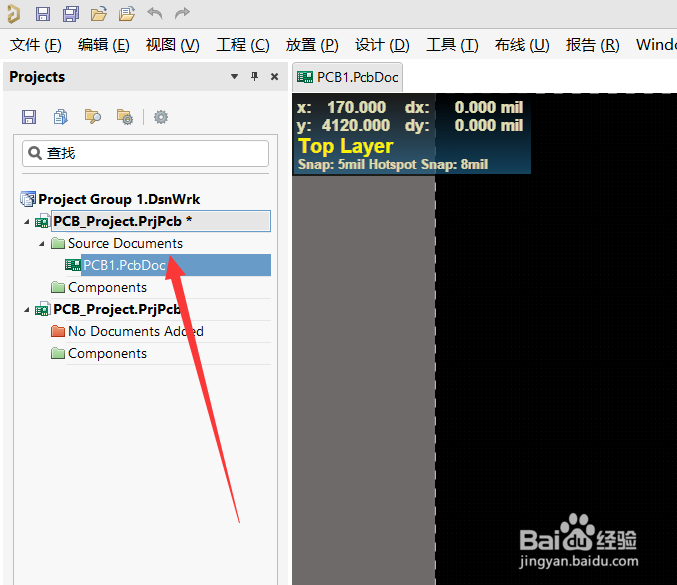Select Source Documents folder
The width and height of the screenshot is (677, 585).
125,243
